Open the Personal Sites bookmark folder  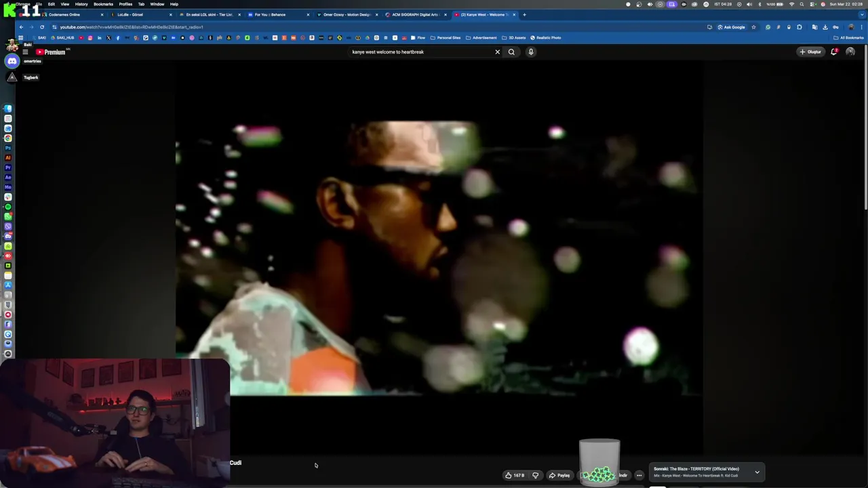(x=446, y=38)
